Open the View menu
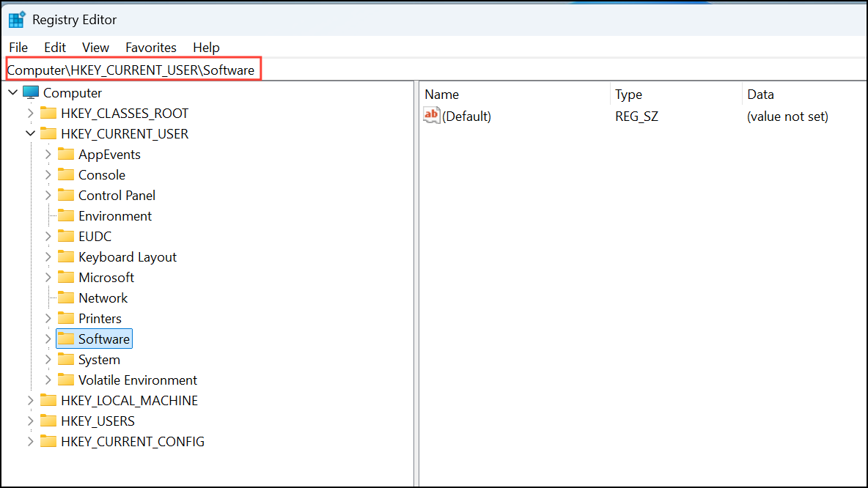 [95, 48]
